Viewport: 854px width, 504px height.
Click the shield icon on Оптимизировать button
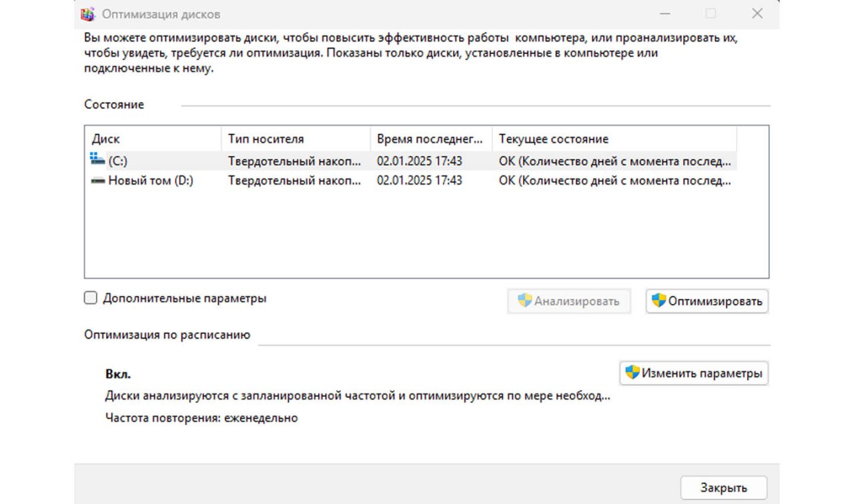[659, 301]
